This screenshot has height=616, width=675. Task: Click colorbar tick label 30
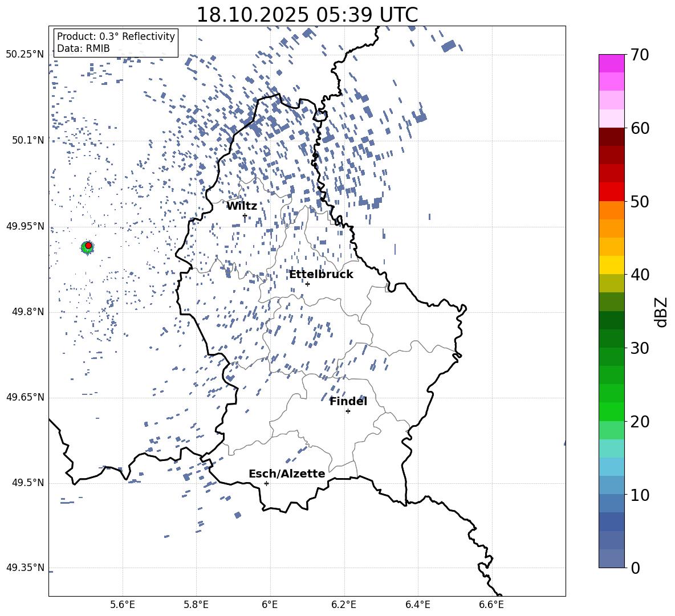coord(640,348)
